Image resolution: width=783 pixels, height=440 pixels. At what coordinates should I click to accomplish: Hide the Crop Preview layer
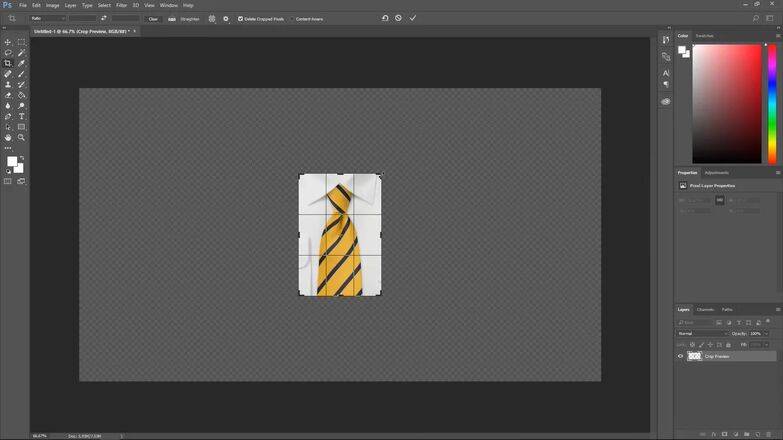pos(681,356)
